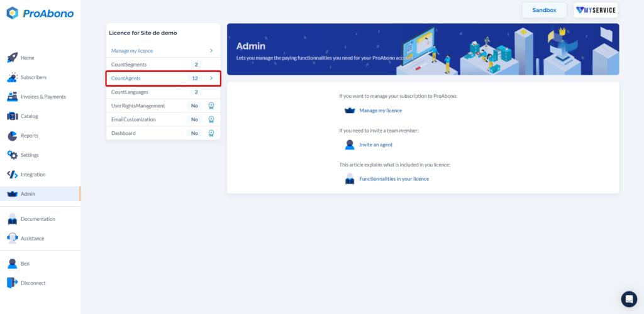
Task: Click the Invoices & Payments register icon
Action: point(13,97)
